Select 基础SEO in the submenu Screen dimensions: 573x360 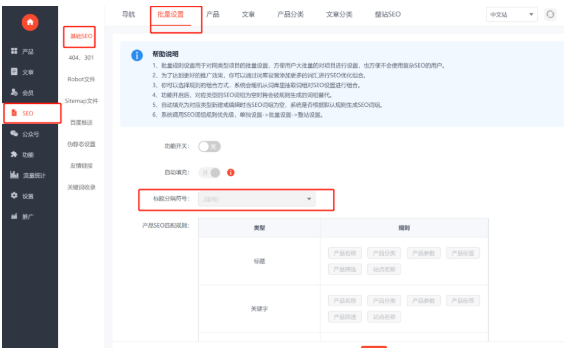(x=81, y=36)
